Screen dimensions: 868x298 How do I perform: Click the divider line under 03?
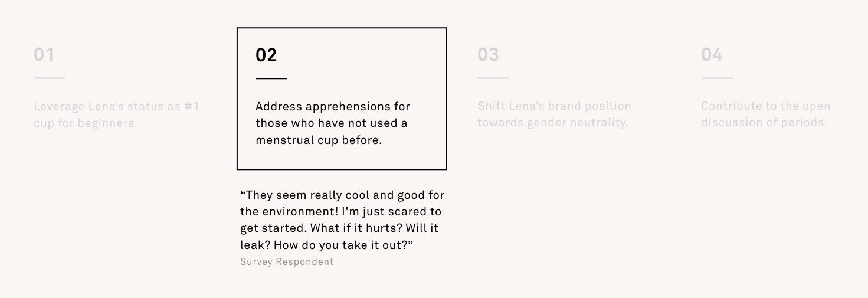pyautogui.click(x=493, y=78)
